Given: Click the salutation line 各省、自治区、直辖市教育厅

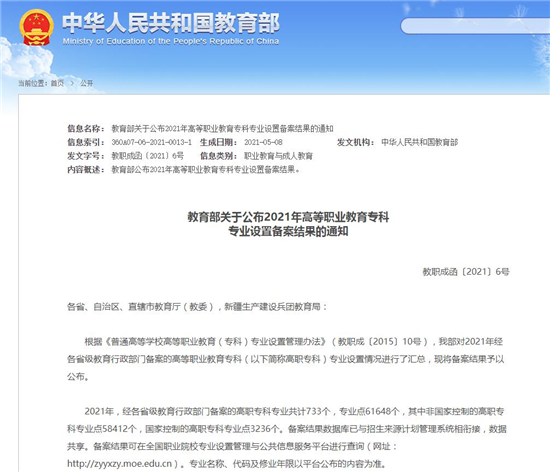Looking at the screenshot, I should 197,307.
